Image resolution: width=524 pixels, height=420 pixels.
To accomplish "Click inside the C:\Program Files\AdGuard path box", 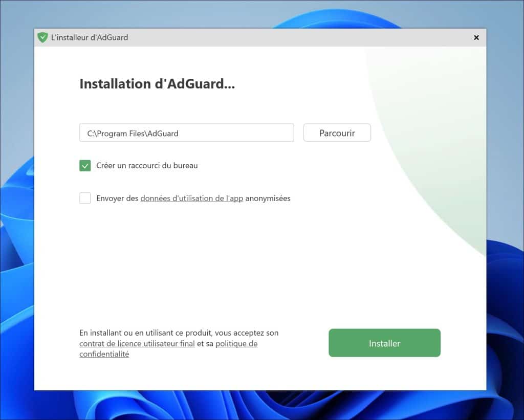I will pyautogui.click(x=186, y=132).
